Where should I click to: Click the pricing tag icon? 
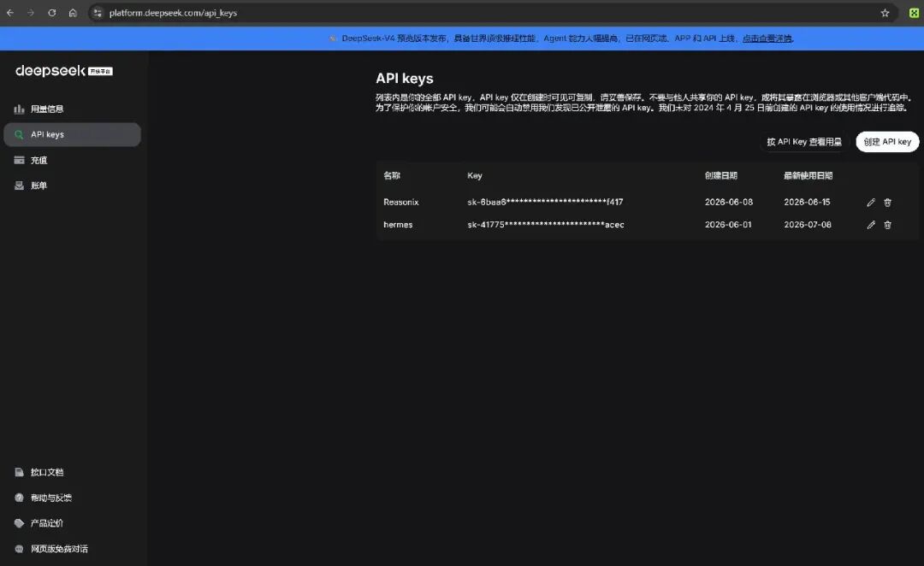(x=19, y=523)
